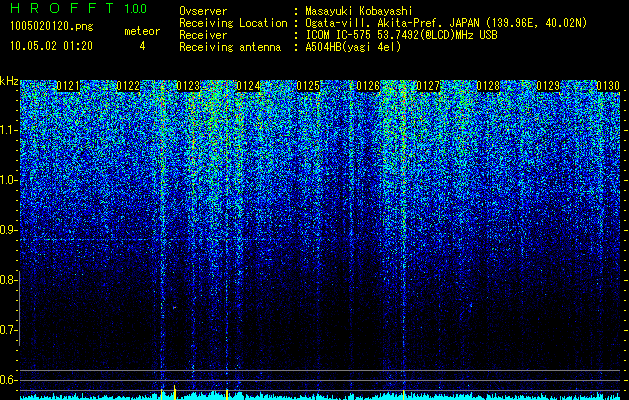Click the 0129 time marker
Viewport: 629px width, 400px height.
click(548, 86)
